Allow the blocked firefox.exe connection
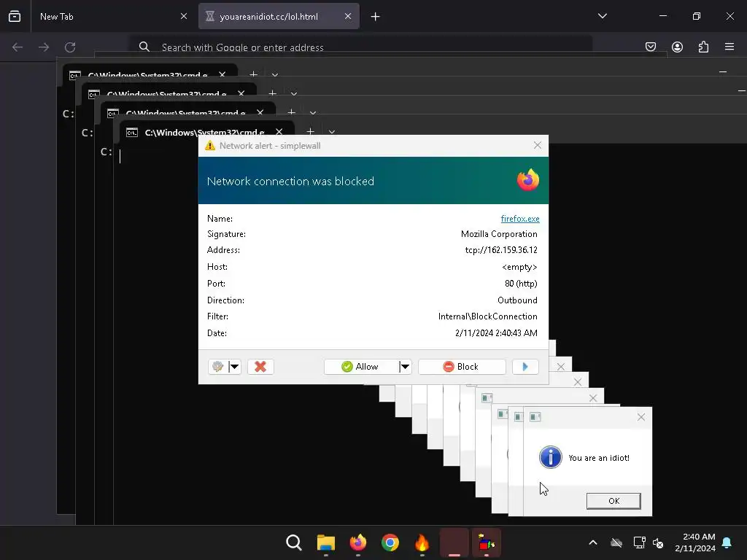Image resolution: width=747 pixels, height=560 pixels. [361, 367]
